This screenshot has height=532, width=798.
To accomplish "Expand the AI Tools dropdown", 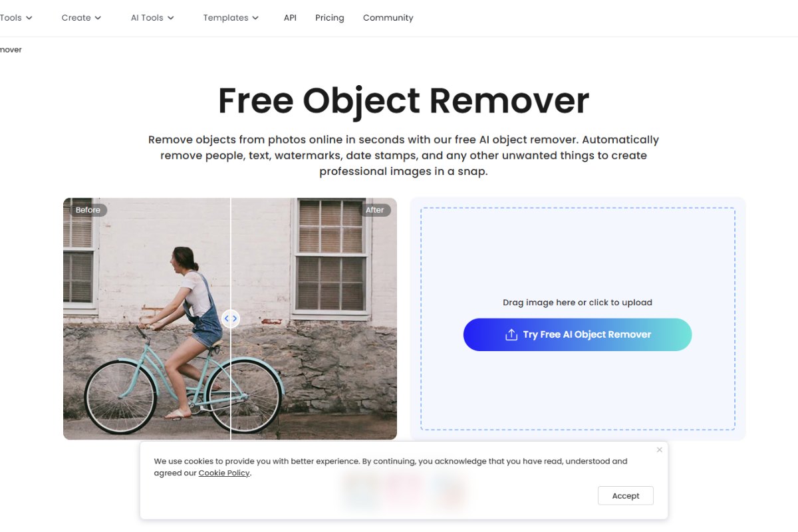I will click(x=152, y=18).
